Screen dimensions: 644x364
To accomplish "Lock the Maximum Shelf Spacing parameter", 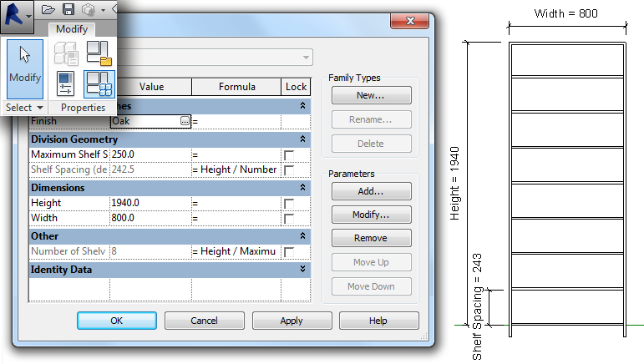I will tap(289, 155).
